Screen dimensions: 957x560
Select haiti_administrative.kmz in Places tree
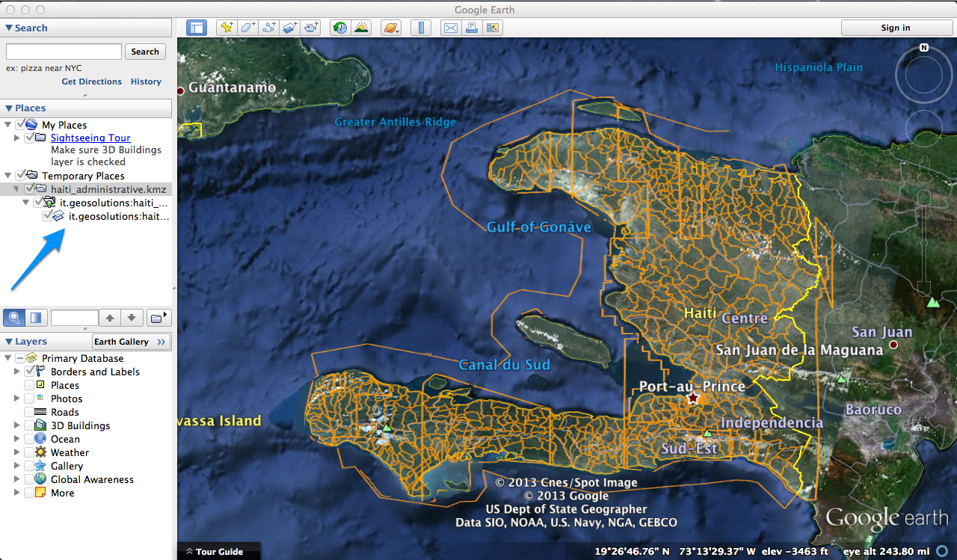coord(108,189)
